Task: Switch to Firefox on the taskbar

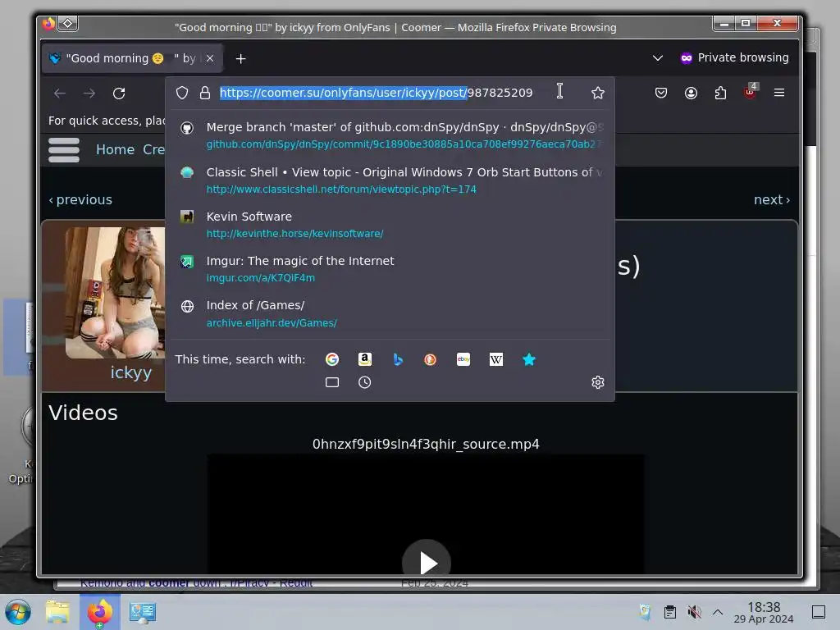Action: pyautogui.click(x=99, y=612)
